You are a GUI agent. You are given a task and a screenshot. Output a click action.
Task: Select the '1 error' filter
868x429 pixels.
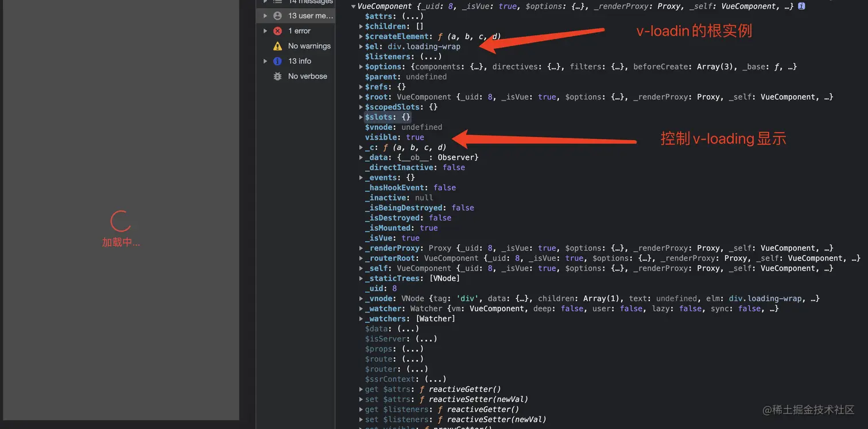296,31
